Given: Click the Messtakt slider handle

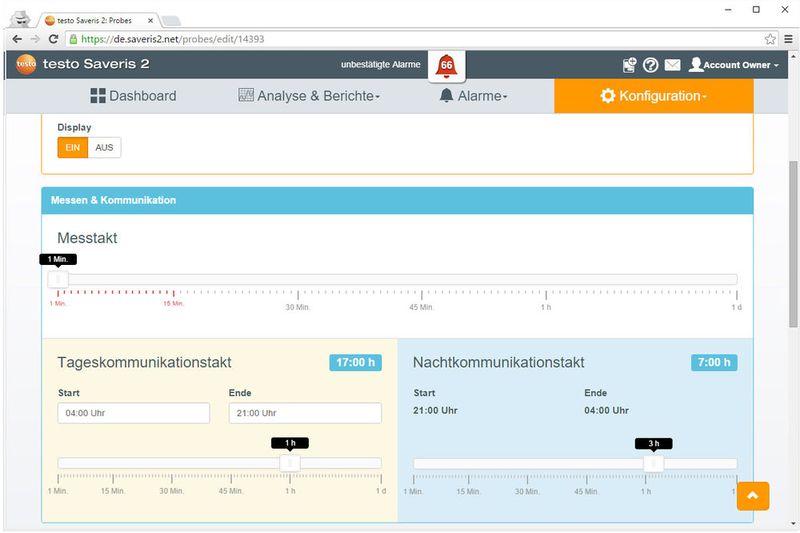Looking at the screenshot, I should [x=58, y=279].
